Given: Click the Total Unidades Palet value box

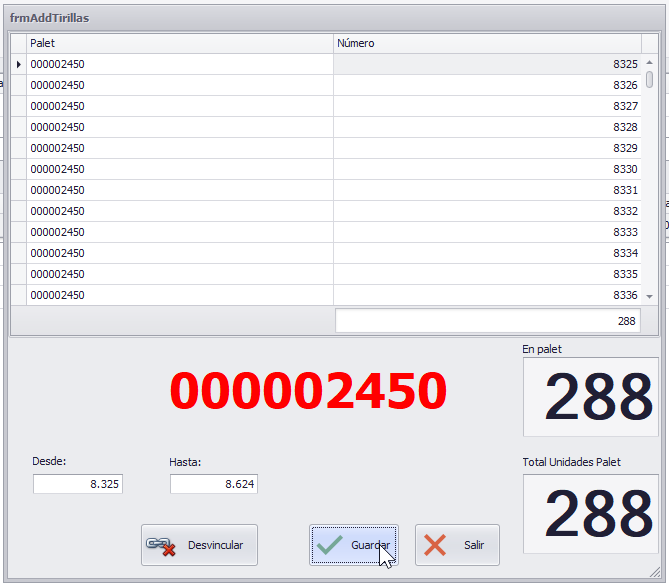Looking at the screenshot, I should tap(590, 514).
